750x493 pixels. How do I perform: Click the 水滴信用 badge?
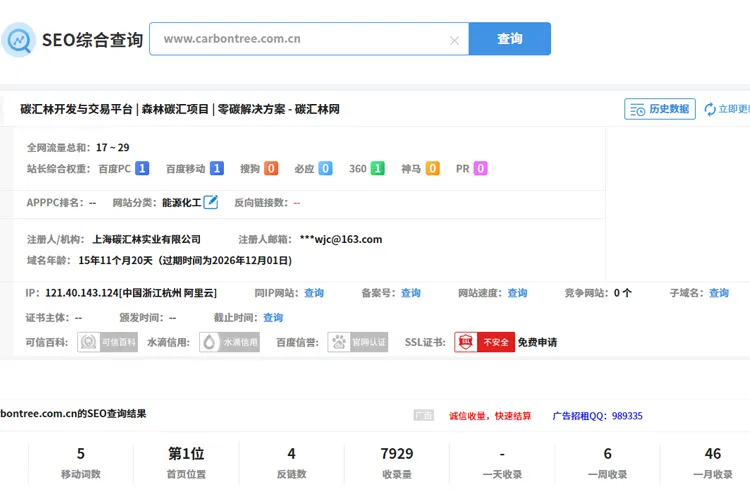(x=229, y=342)
